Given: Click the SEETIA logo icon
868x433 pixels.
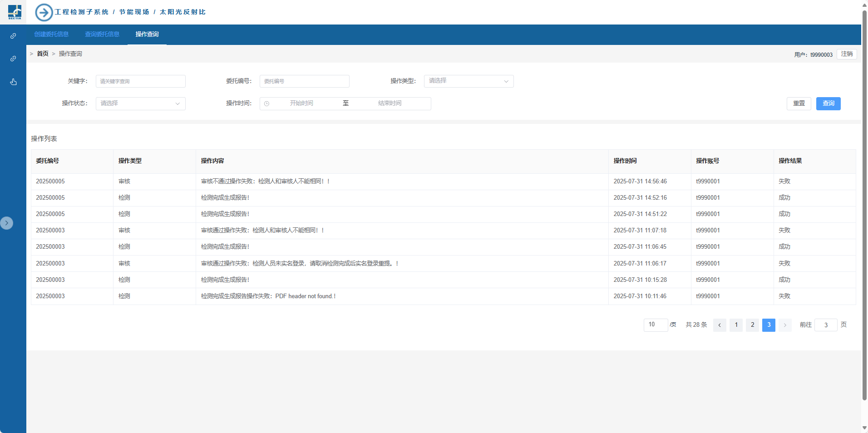Looking at the screenshot, I should click(x=15, y=12).
